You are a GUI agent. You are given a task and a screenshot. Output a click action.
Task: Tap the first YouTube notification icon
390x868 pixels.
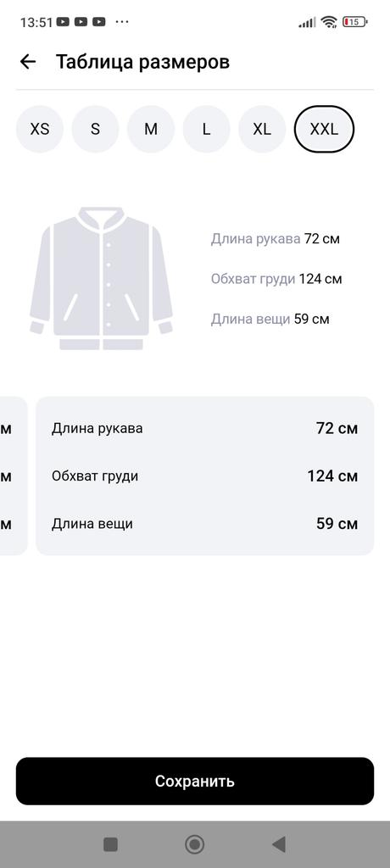point(63,22)
